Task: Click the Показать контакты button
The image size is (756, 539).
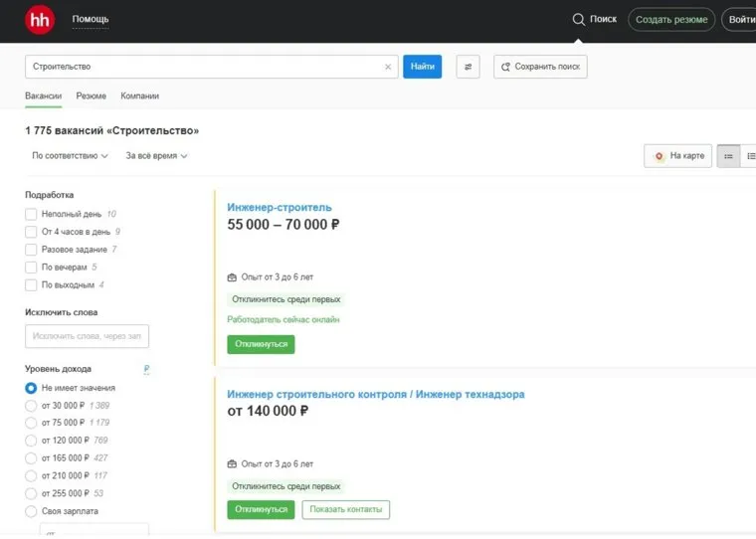Action: (345, 509)
